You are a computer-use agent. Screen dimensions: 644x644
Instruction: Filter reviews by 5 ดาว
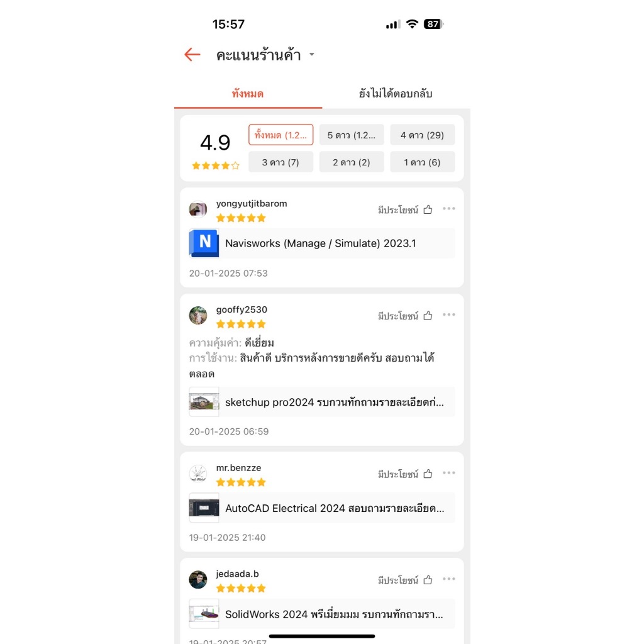tap(352, 135)
